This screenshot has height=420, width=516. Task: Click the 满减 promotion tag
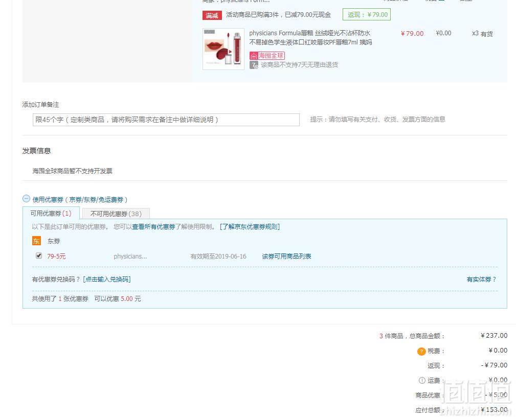pos(212,15)
